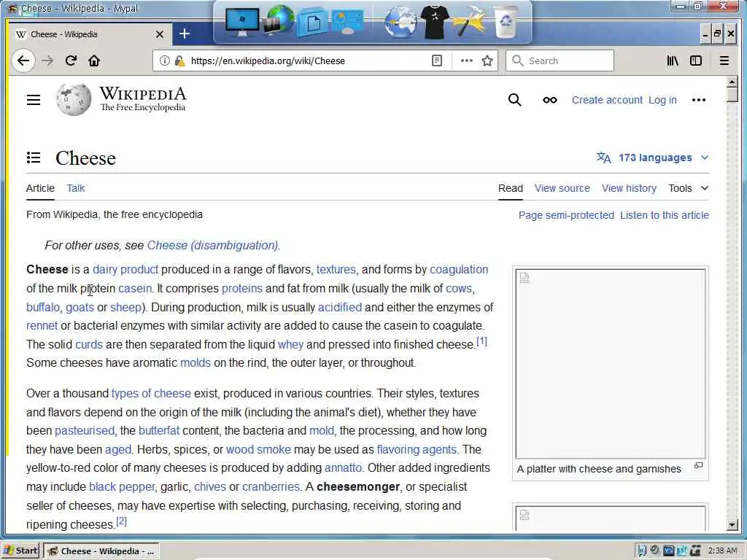Click the Start button
Screen dimensions: 747x560
20,551
